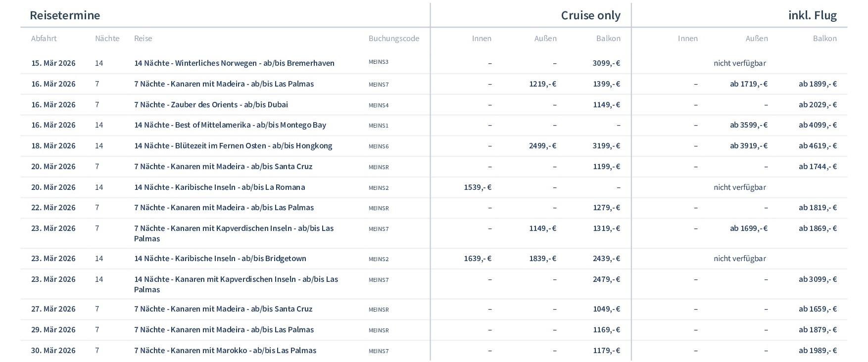Open the Zauber des Orients Dubai cruise
This screenshot has height=362, width=868.
pos(211,105)
